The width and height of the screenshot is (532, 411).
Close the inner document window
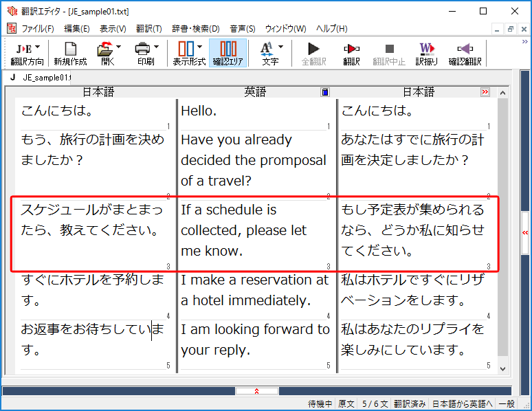(524, 29)
